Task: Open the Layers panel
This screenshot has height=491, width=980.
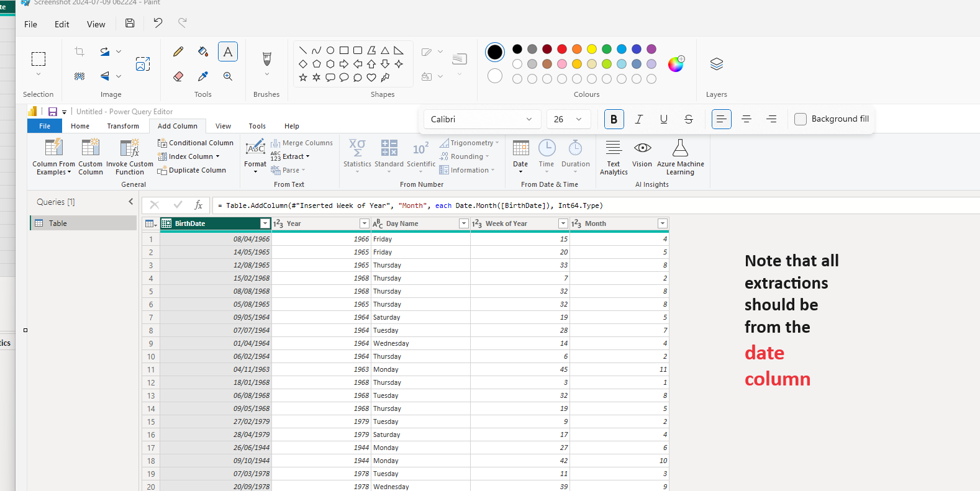Action: pos(717,64)
